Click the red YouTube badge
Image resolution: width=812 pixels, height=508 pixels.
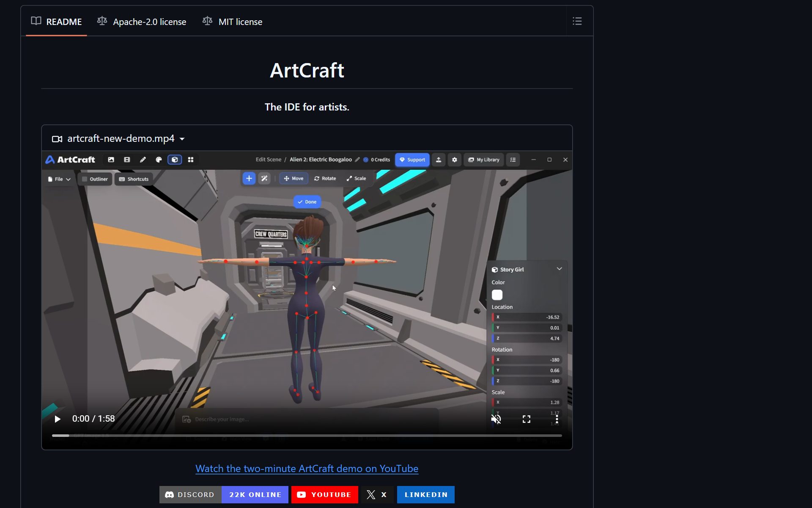tap(325, 494)
